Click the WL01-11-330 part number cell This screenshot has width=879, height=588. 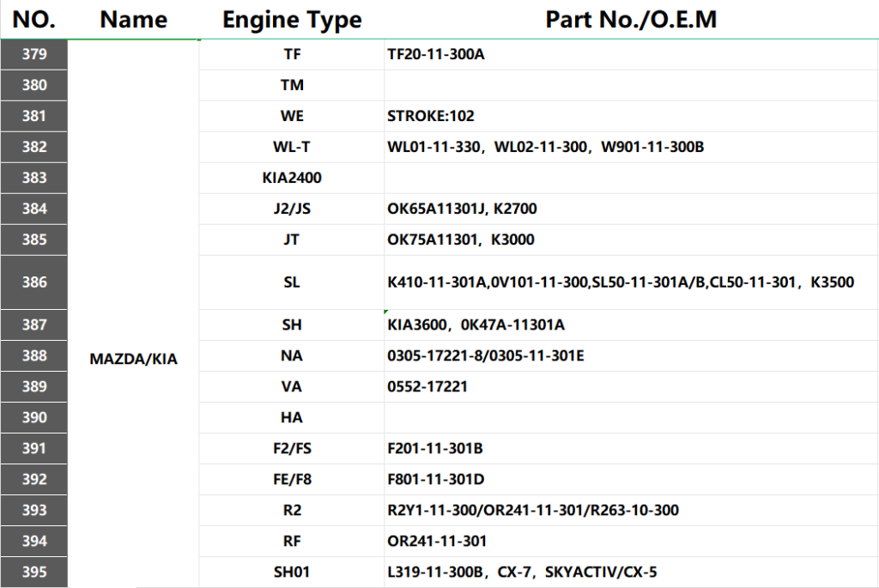click(x=631, y=147)
